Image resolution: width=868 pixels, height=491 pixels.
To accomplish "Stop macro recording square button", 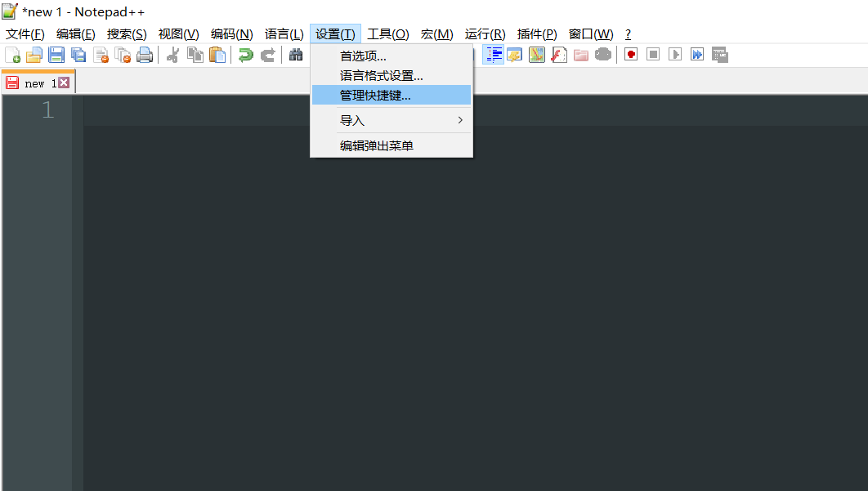I will pyautogui.click(x=653, y=55).
